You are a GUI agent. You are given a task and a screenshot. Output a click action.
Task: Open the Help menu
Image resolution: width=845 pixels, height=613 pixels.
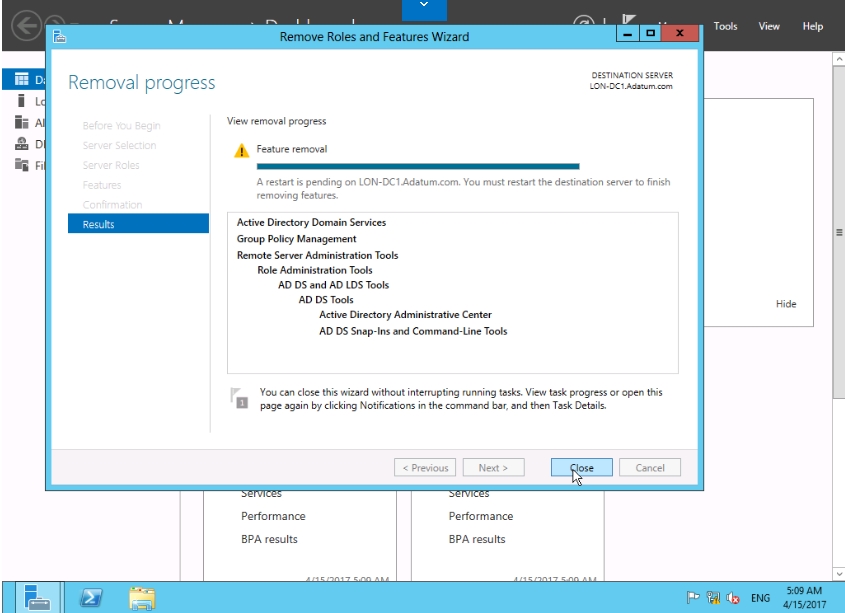[x=812, y=26]
